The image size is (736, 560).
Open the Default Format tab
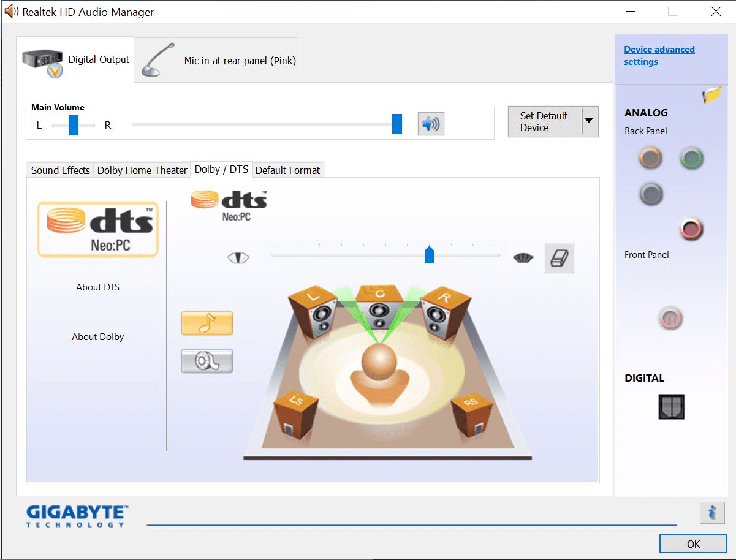[x=287, y=170]
